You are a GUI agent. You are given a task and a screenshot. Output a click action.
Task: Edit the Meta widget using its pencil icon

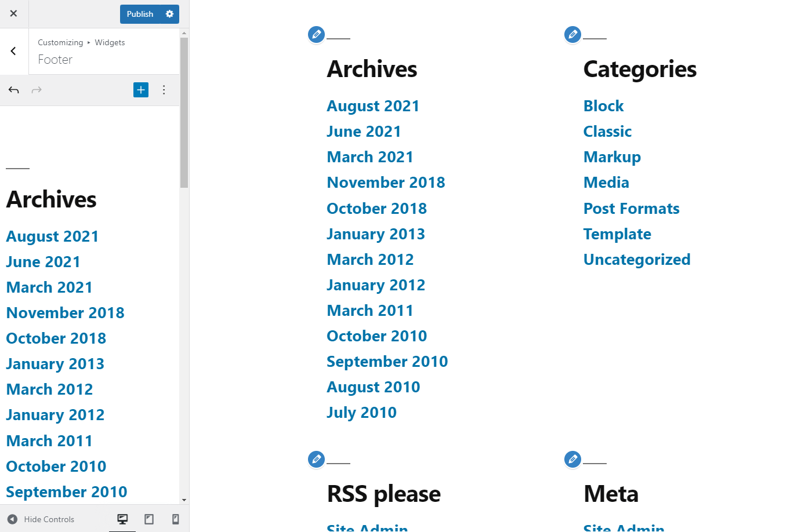click(572, 459)
